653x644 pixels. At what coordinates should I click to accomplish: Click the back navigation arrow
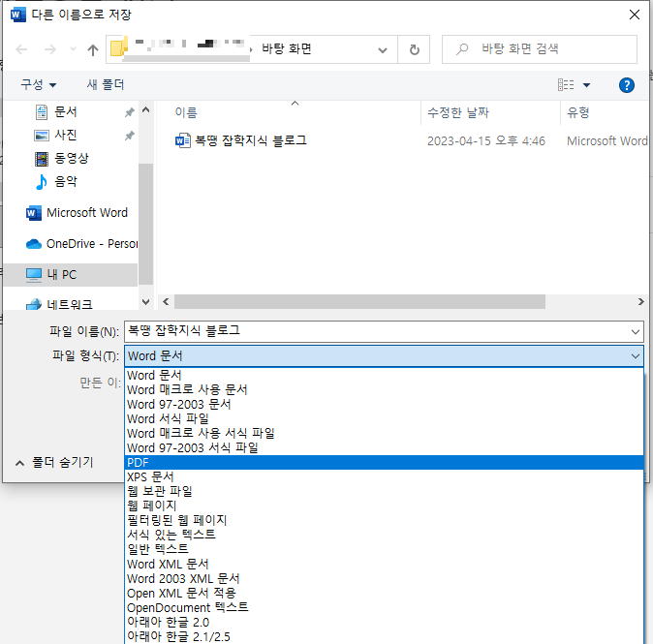21,49
